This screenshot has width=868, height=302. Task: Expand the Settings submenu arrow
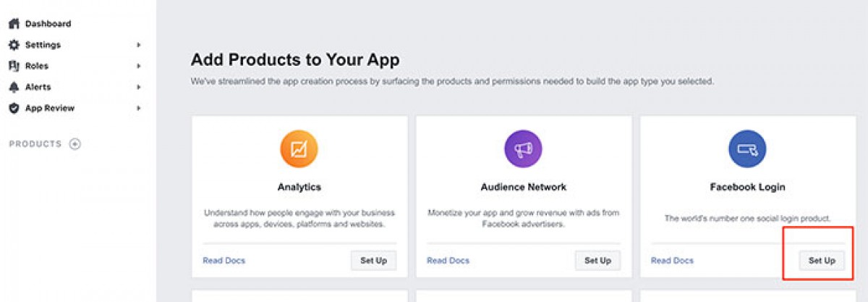(138, 45)
